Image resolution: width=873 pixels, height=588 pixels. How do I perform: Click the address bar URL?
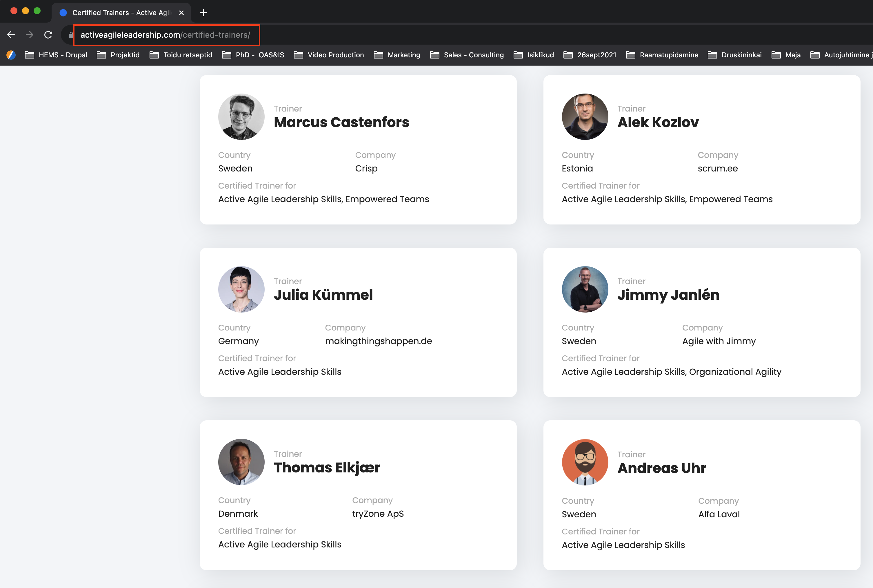pyautogui.click(x=165, y=35)
